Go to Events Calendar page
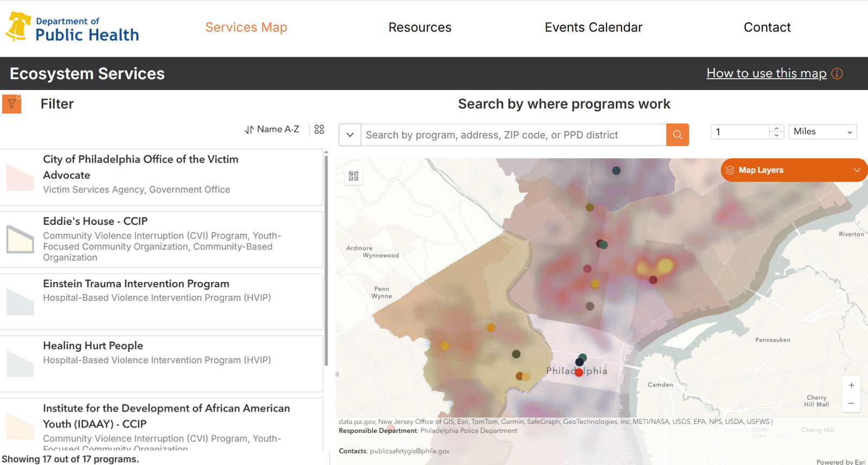Screen dimensions: 868x465 pyautogui.click(x=593, y=28)
